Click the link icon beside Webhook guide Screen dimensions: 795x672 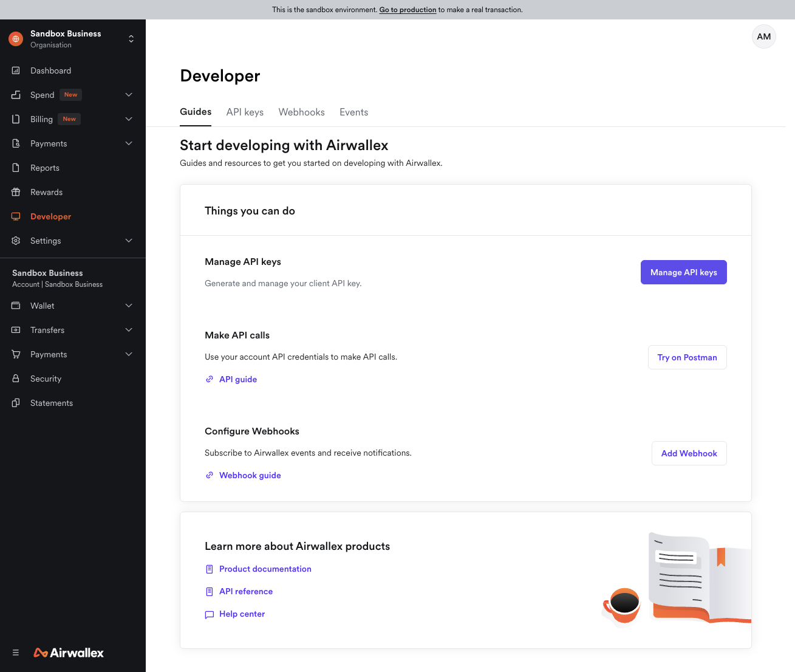(x=210, y=475)
